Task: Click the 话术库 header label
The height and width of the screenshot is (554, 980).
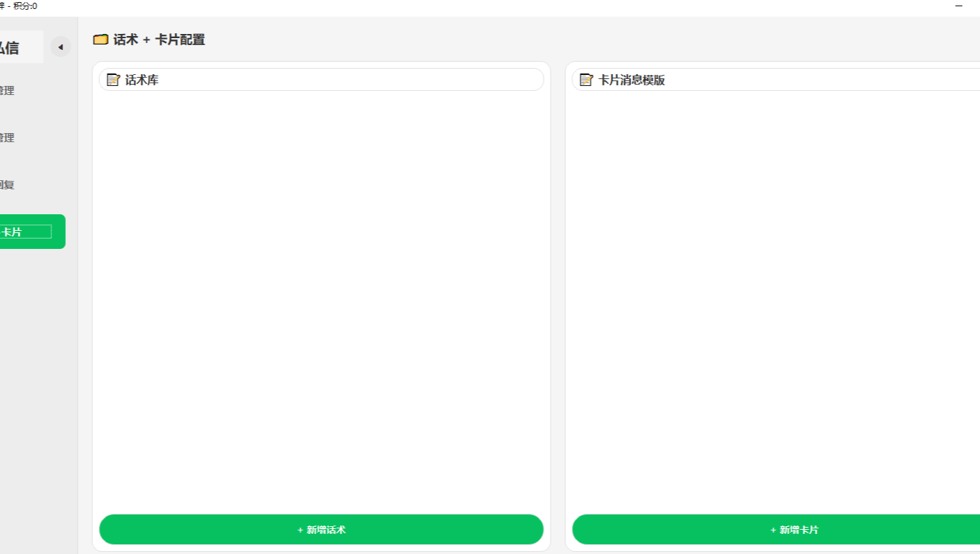Action: [141, 80]
